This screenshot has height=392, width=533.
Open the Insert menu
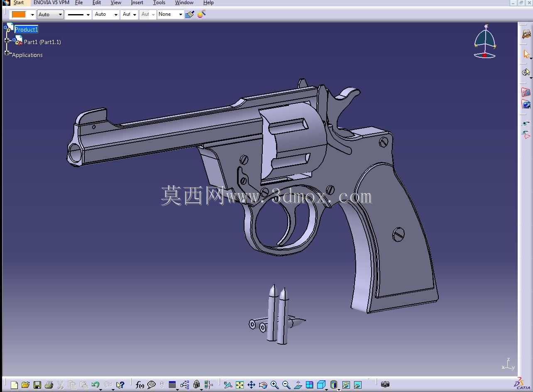tap(137, 2)
